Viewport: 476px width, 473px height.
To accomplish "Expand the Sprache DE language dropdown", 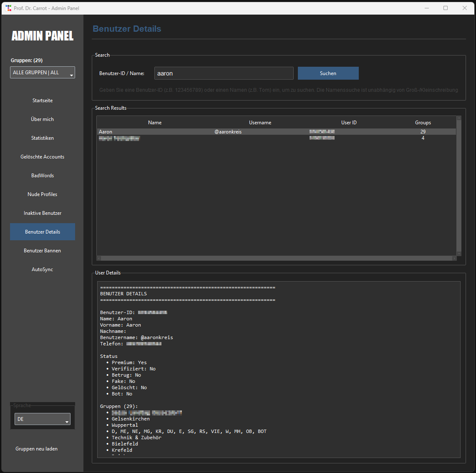I will (x=43, y=419).
